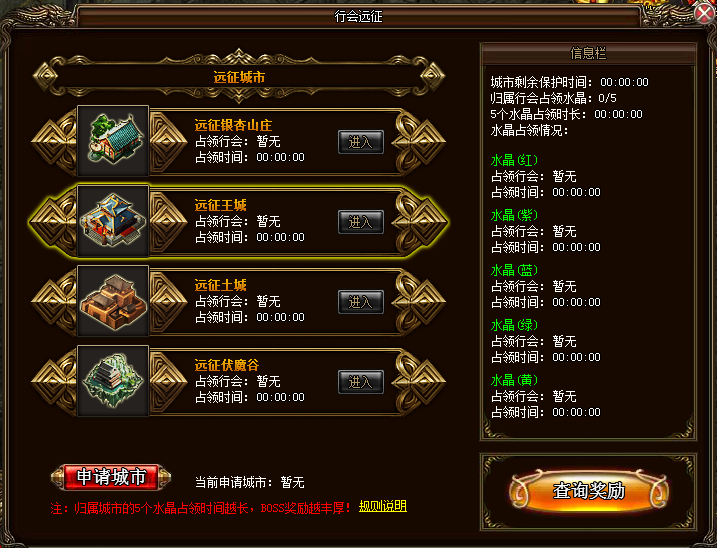Click the 远征城市 header banner

point(239,76)
